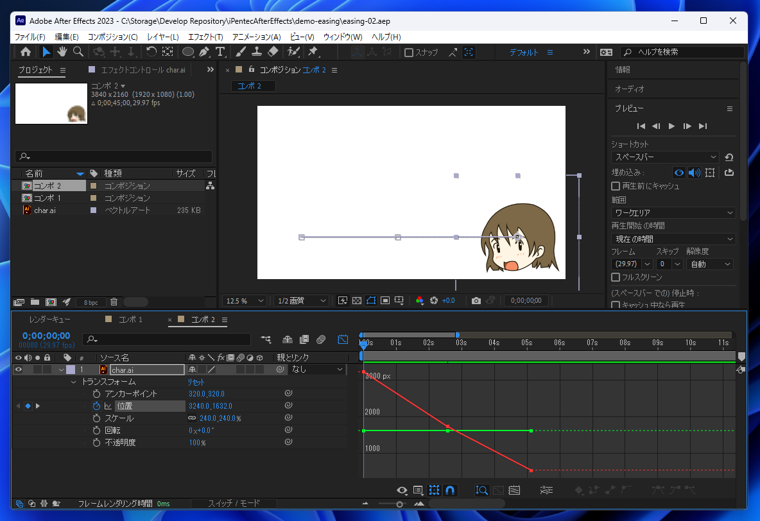Select the Zoom magnifier tool
The height and width of the screenshot is (521, 760).
78,52
